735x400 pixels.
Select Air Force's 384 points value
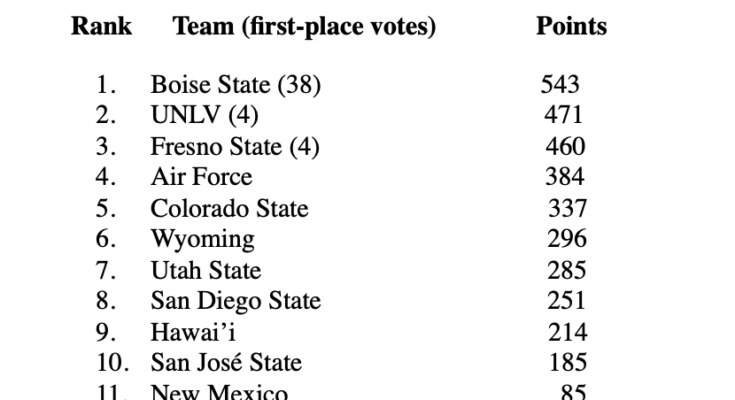tap(565, 178)
